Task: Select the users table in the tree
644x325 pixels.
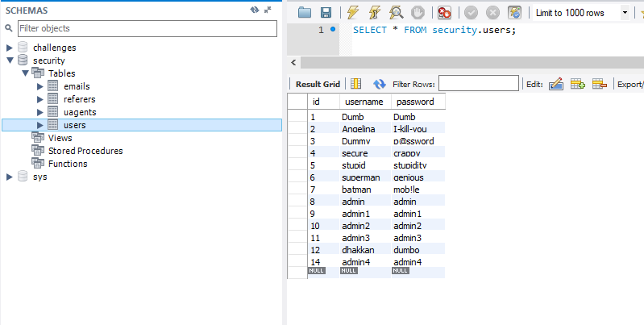Action: 75,125
